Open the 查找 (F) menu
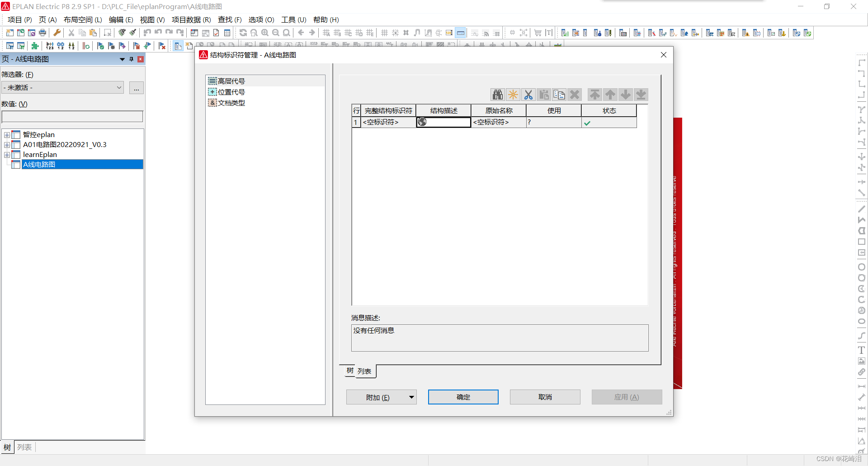This screenshot has width=868, height=466. 230,19
